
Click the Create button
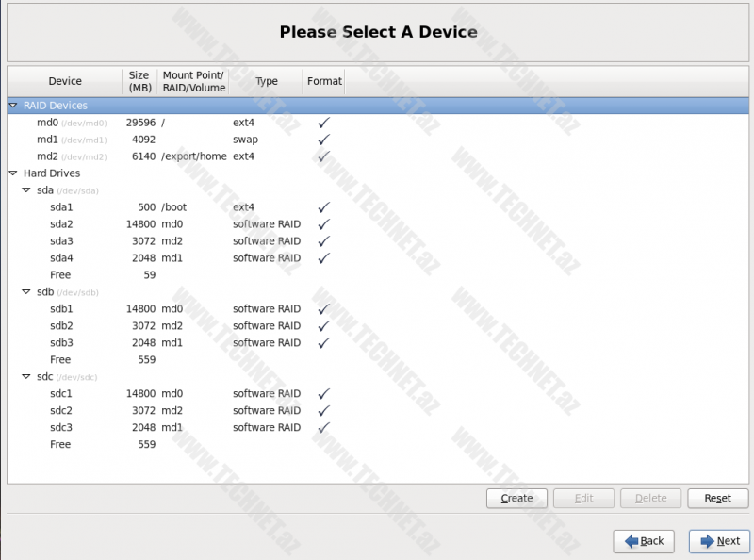(x=516, y=498)
